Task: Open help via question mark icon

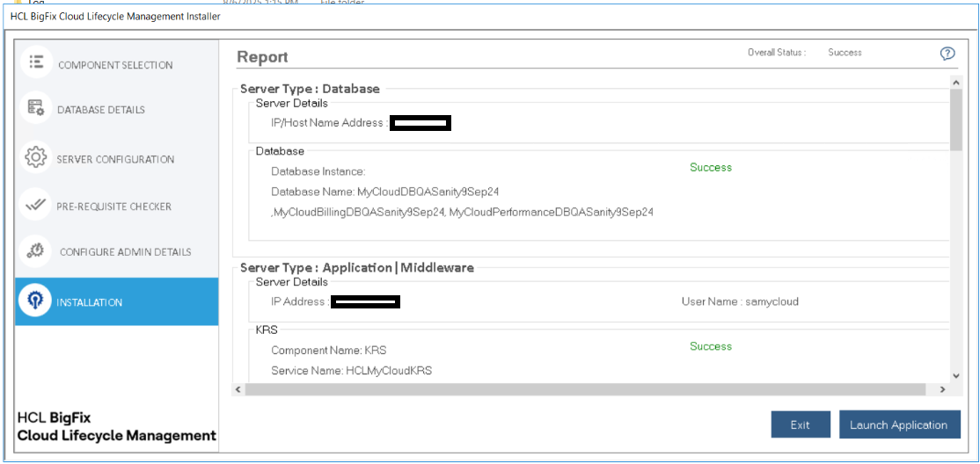Action: (x=947, y=53)
